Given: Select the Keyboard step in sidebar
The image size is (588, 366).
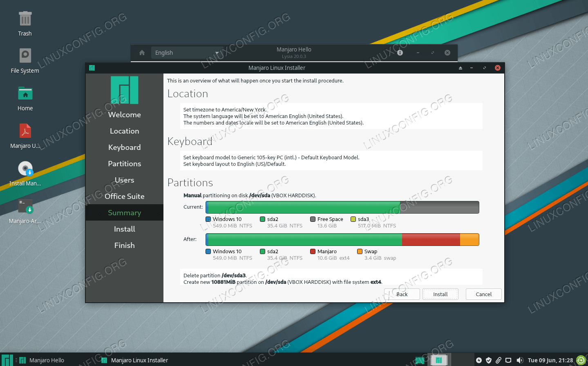Looking at the screenshot, I should pyautogui.click(x=125, y=147).
